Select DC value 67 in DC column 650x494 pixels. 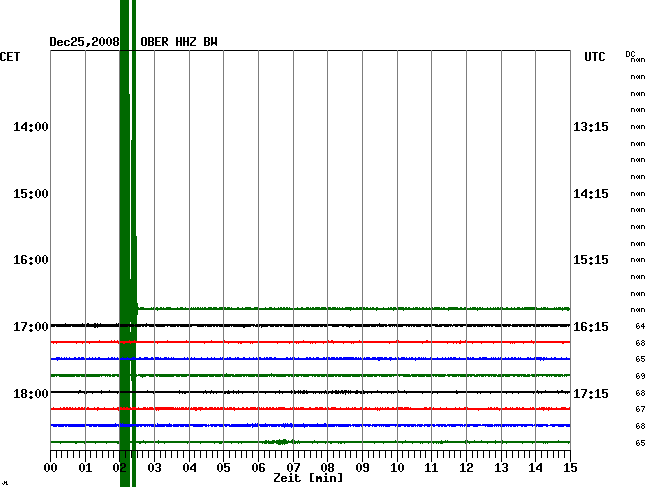[640, 409]
